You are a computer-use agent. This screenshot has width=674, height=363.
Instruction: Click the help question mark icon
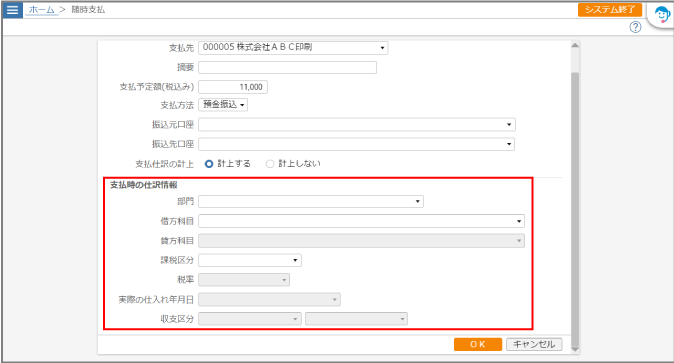[635, 28]
